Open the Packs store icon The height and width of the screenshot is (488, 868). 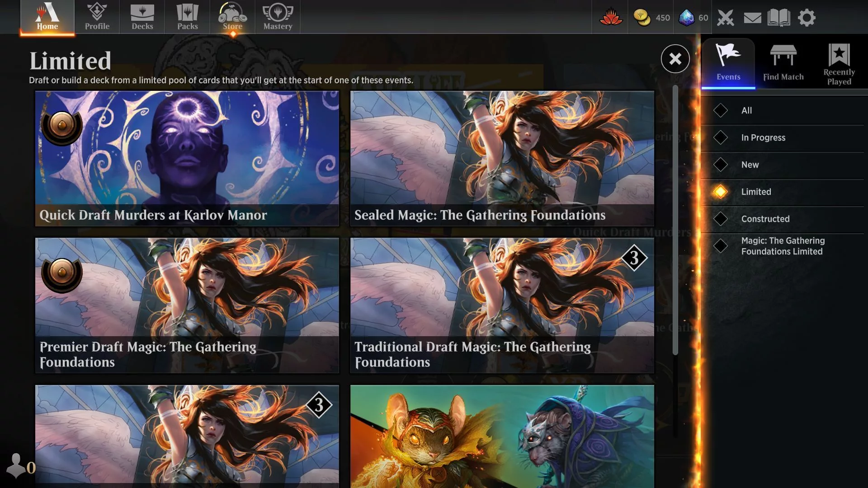click(x=187, y=16)
